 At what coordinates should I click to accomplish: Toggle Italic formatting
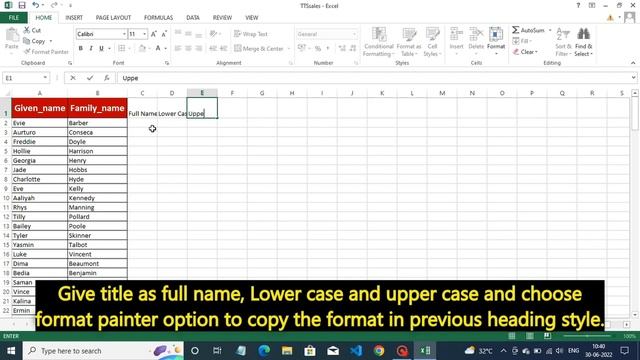point(91,49)
